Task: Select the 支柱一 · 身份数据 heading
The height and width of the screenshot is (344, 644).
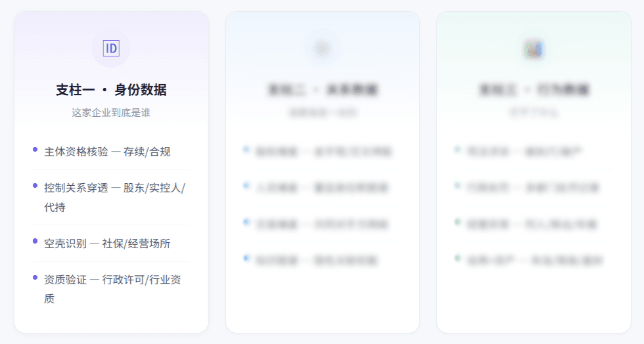Action: click(x=111, y=89)
